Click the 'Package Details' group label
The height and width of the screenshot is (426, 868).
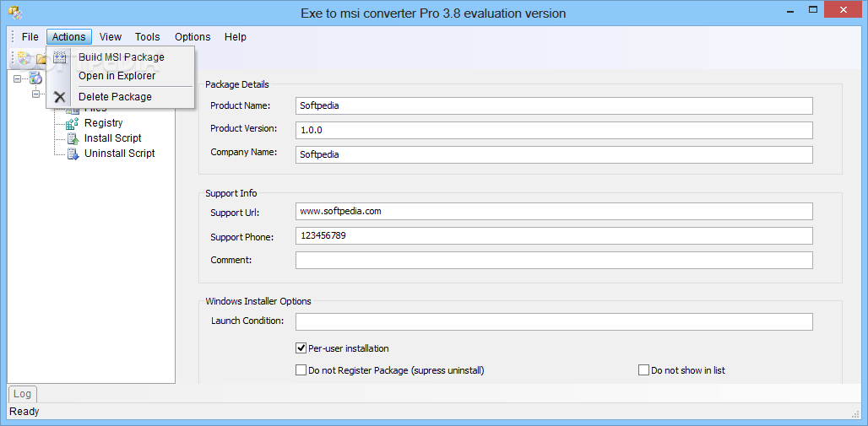coord(237,84)
